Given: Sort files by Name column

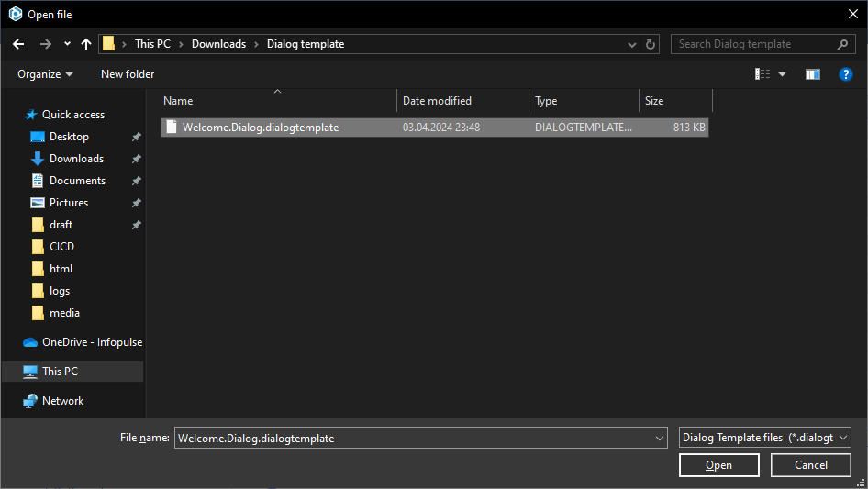Looking at the screenshot, I should coord(278,101).
